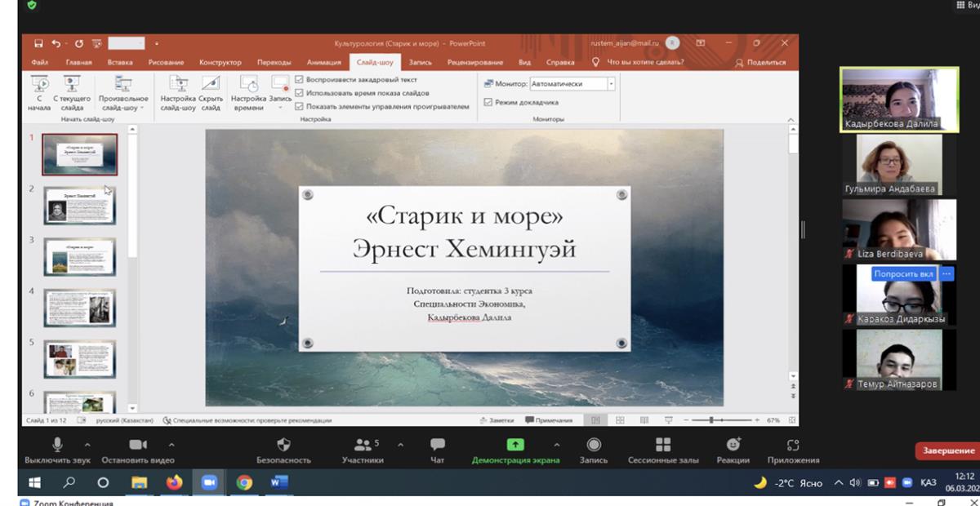Image resolution: width=980 pixels, height=506 pixels.
Task: Click the red End meeting button
Action: coord(948,451)
